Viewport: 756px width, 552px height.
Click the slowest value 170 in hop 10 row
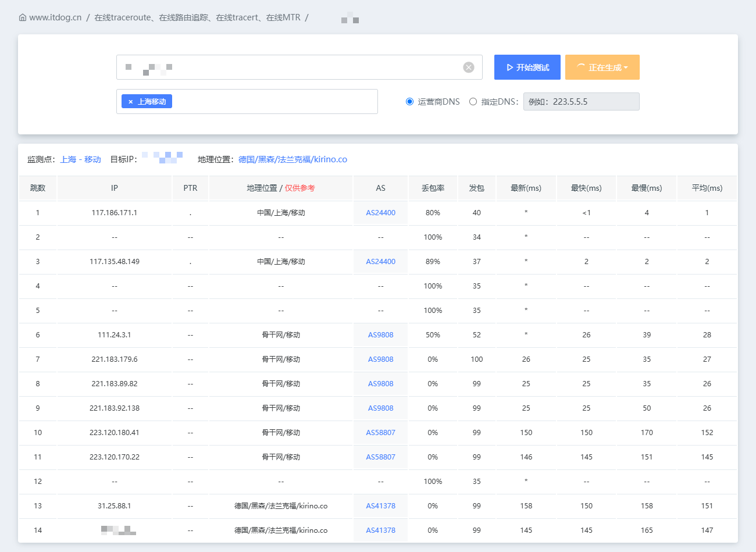coord(647,433)
